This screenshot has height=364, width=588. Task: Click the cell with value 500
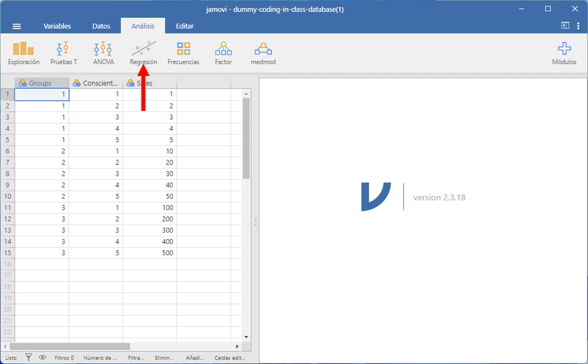click(150, 253)
